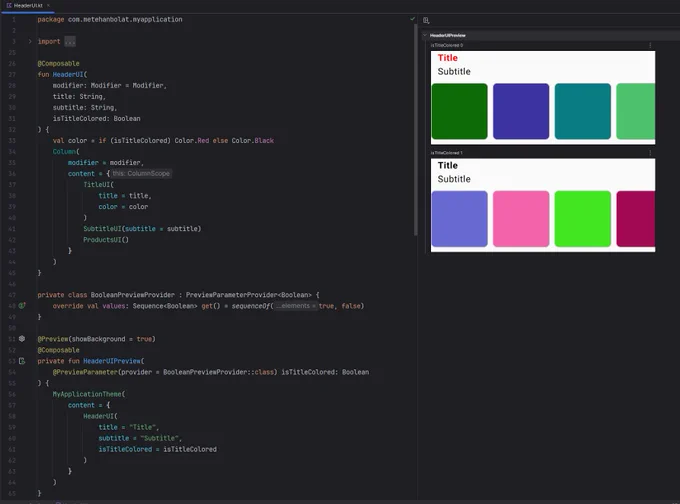Click the isTitleColored 0 preview label
The image size is (680, 504).
pyautogui.click(x=447, y=45)
